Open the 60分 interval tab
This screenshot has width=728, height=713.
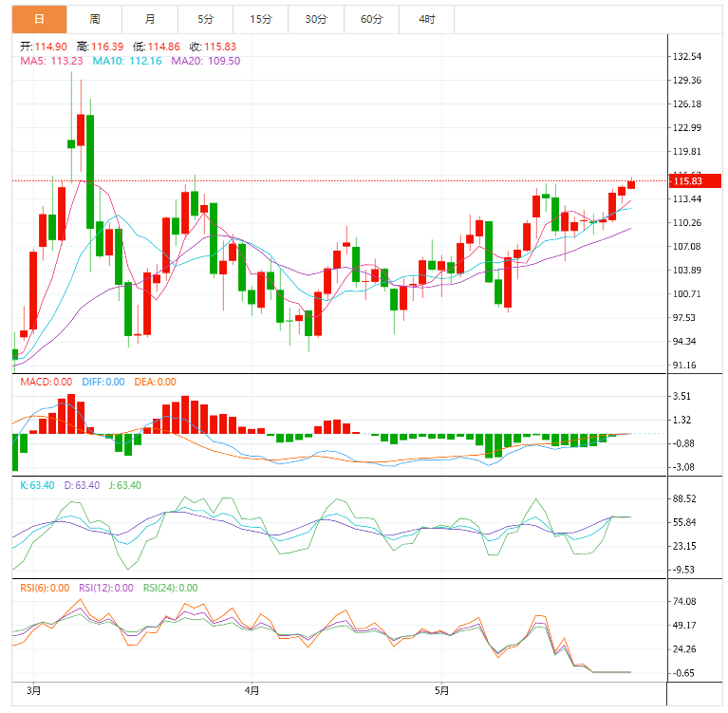[x=371, y=19]
